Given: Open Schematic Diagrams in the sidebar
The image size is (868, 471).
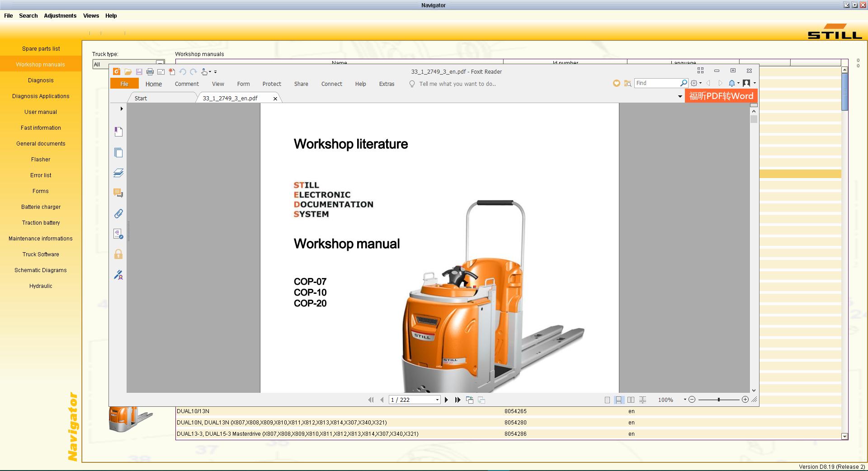Looking at the screenshot, I should [x=41, y=270].
